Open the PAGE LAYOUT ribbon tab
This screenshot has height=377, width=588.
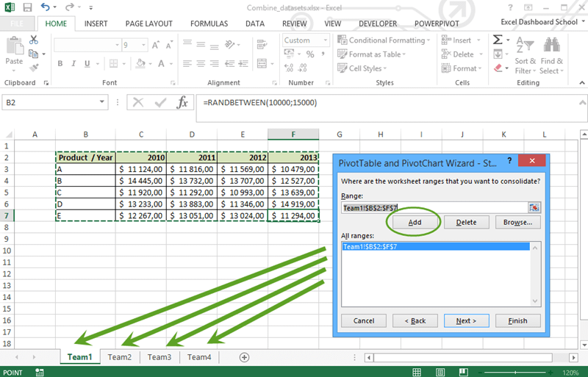(x=149, y=24)
